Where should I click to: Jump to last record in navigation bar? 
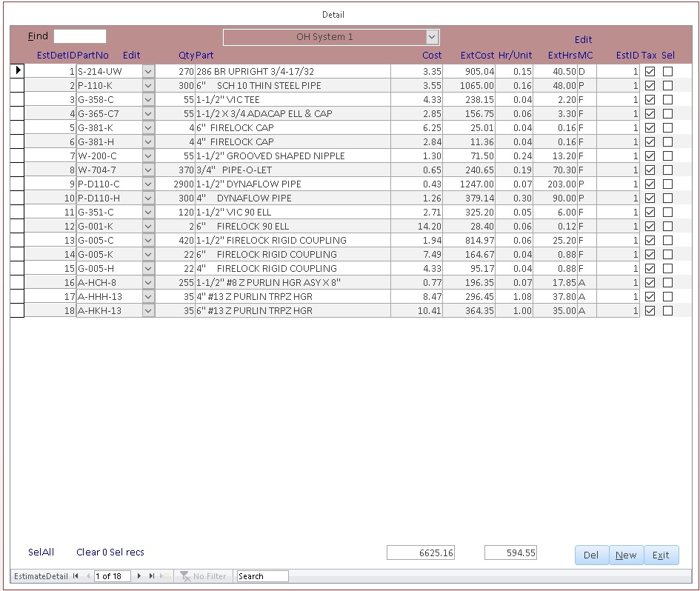(152, 576)
